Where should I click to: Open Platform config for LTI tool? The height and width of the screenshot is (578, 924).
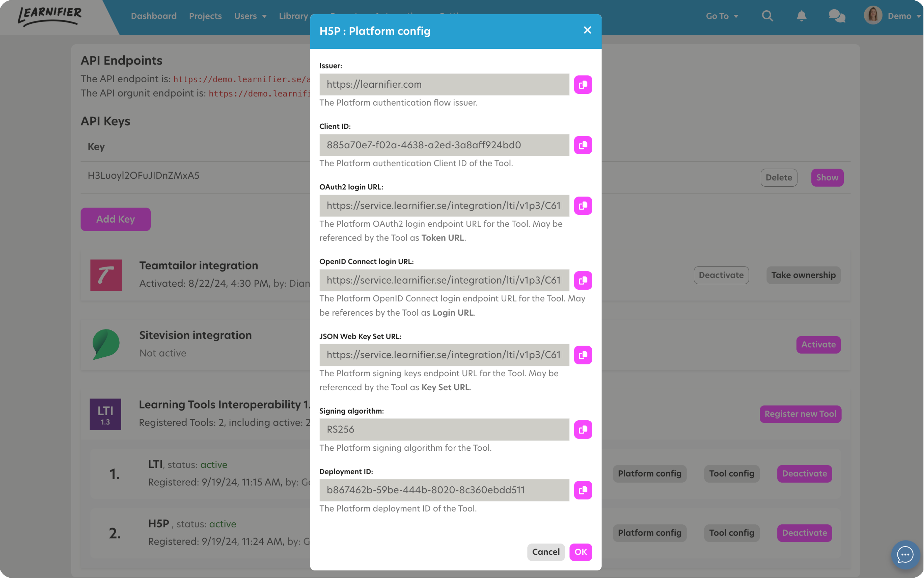(x=649, y=474)
